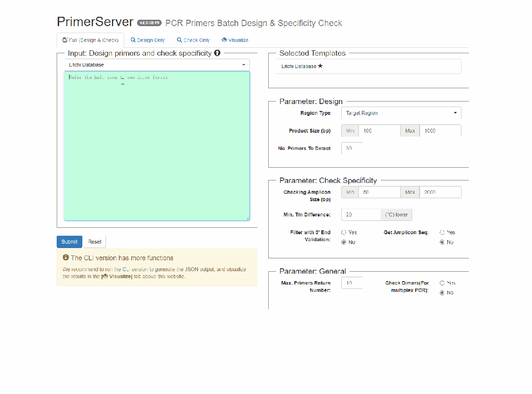
Task: Click the Product Size Max field
Action: 440,131
